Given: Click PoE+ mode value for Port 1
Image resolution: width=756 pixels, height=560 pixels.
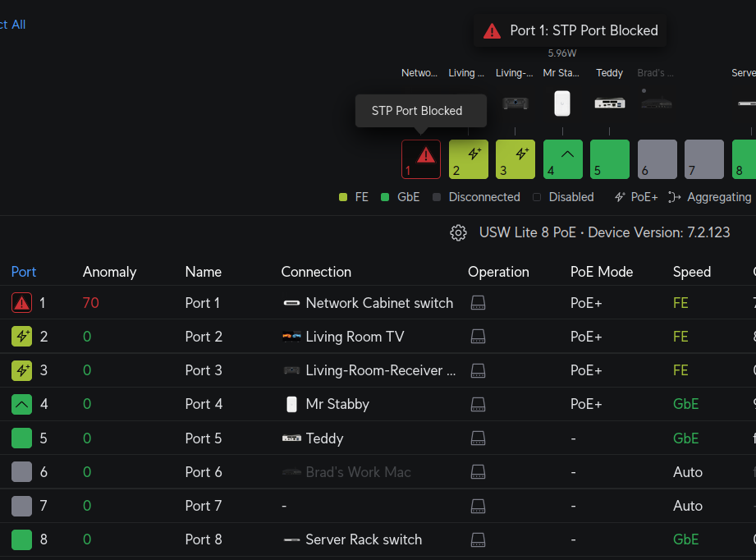Looking at the screenshot, I should coord(586,303).
